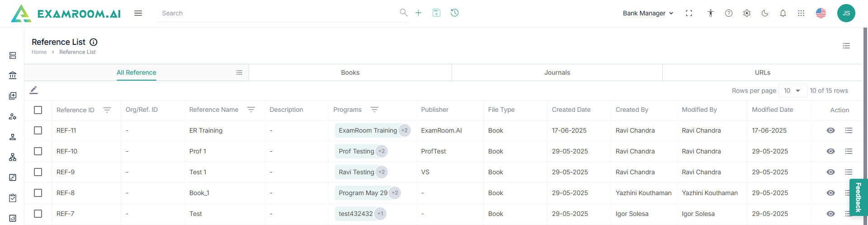
Task: Open the accessibility icon
Action: 711,13
